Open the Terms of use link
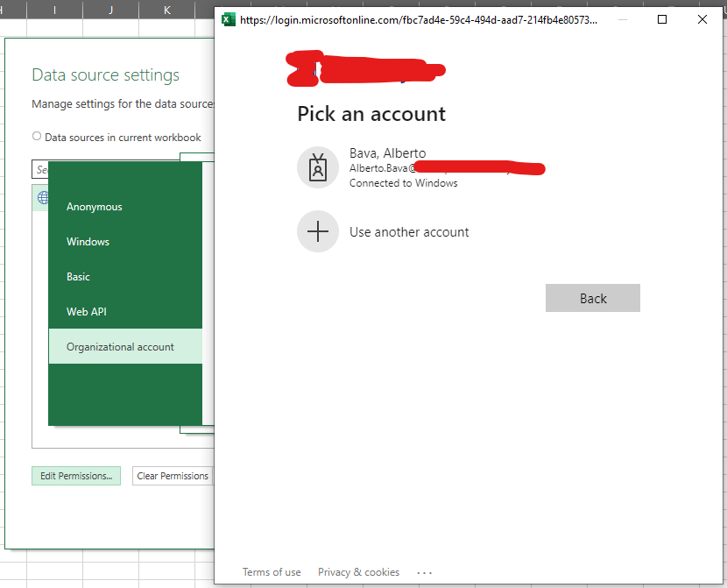This screenshot has height=588, width=727. (x=272, y=572)
